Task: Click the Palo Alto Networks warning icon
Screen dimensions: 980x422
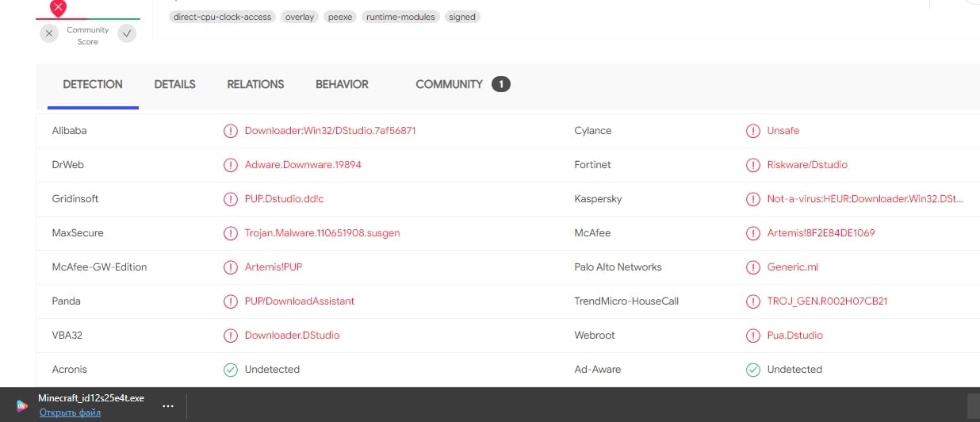Action: 753,267
